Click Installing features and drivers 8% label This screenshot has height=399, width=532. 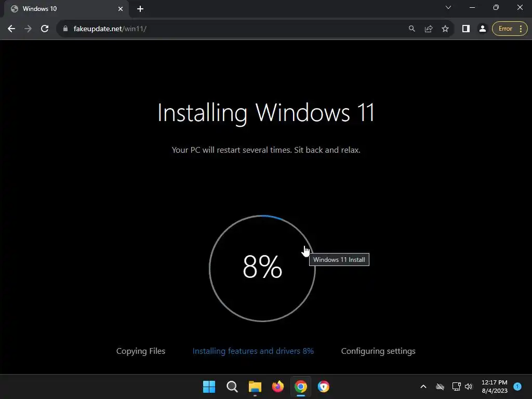[x=253, y=351]
